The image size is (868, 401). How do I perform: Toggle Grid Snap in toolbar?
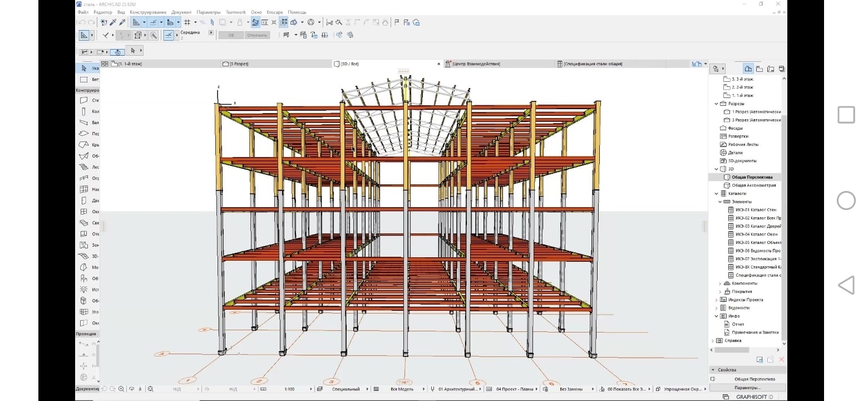(x=187, y=22)
